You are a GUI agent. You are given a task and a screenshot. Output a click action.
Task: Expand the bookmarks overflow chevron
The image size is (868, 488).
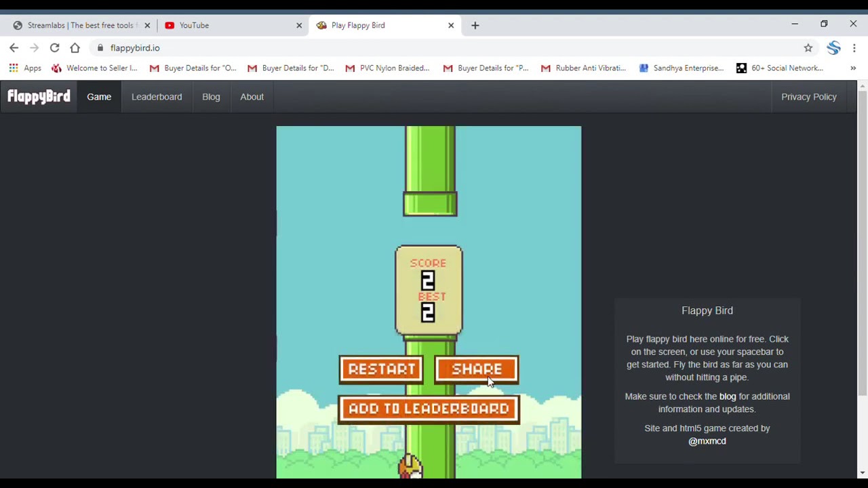click(853, 68)
